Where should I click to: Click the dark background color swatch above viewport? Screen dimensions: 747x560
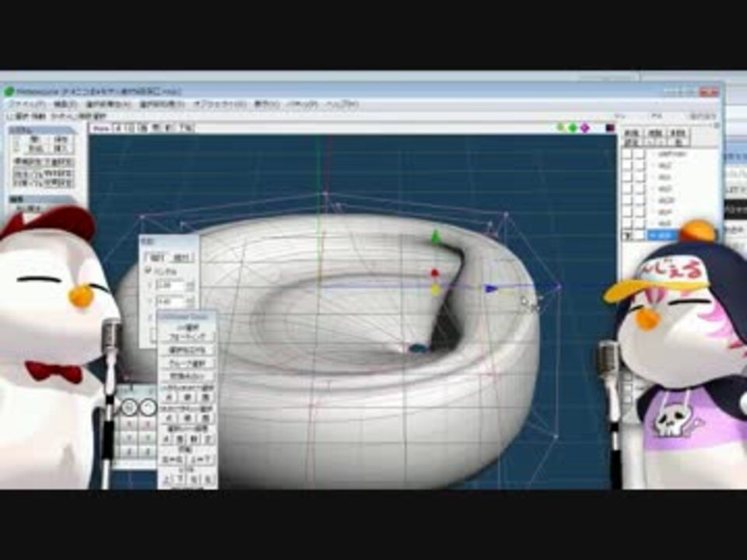[610, 128]
